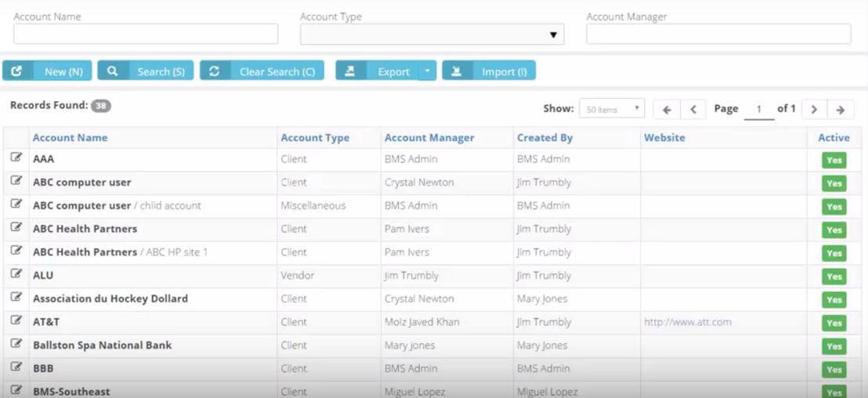Toggle Active Yes for AT&T
This screenshot has width=868, height=398.
point(834,324)
